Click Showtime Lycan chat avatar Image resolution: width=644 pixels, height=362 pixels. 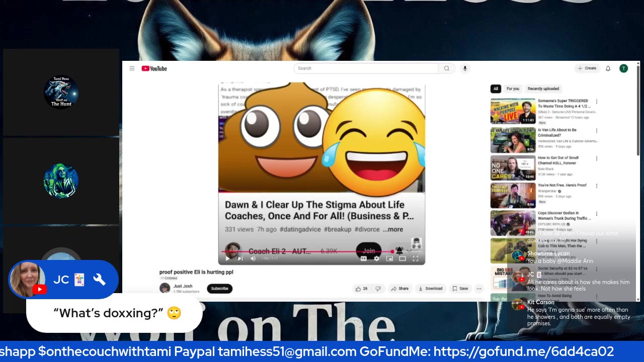pyautogui.click(x=517, y=256)
